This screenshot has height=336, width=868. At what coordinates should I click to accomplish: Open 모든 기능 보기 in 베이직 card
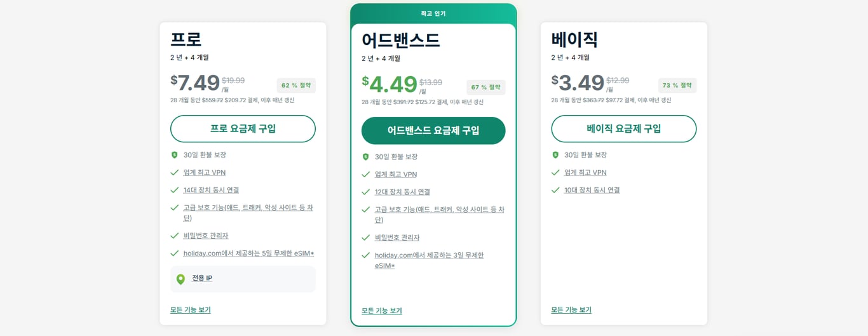[x=571, y=310]
